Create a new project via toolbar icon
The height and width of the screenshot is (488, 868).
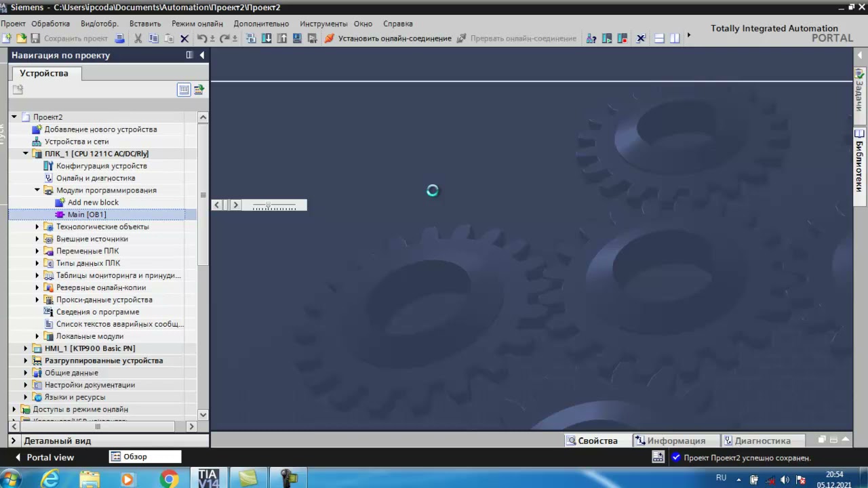click(7, 39)
